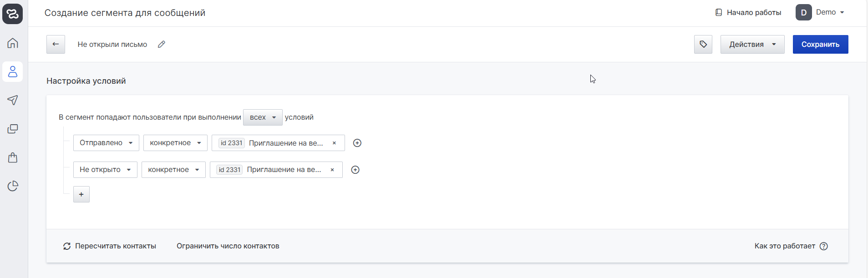
Task: Add a sub-condition to the Отправлено row
Action: [x=357, y=143]
